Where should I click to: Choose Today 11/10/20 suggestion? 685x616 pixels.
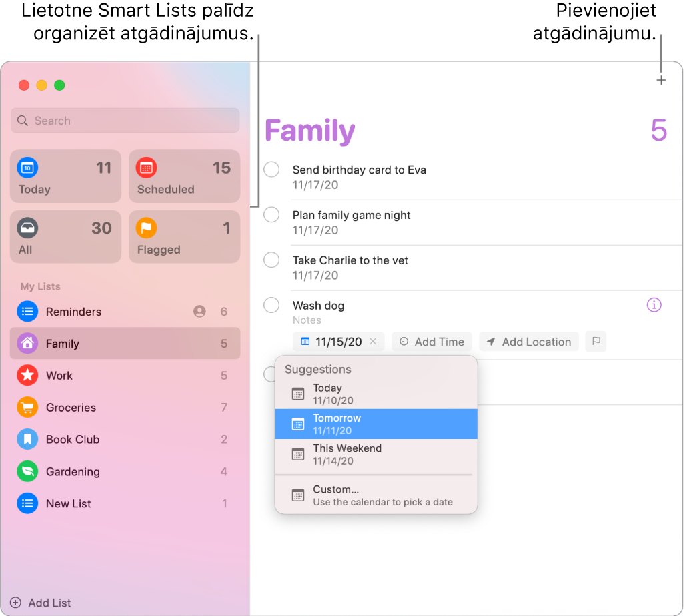pos(376,394)
